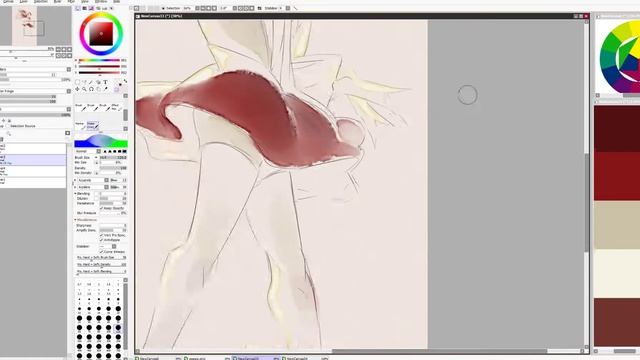This screenshot has width=640, height=360.
Task: Click last rotation button under navigator
Action: pos(69,55)
